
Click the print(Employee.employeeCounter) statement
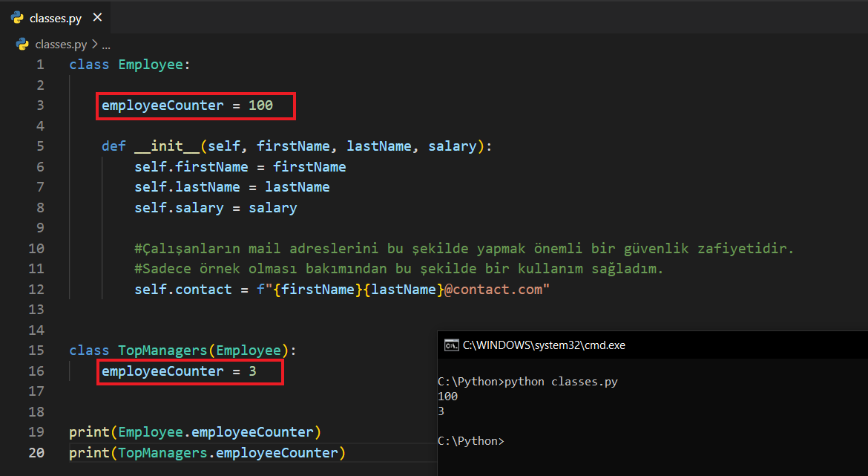[195, 431]
